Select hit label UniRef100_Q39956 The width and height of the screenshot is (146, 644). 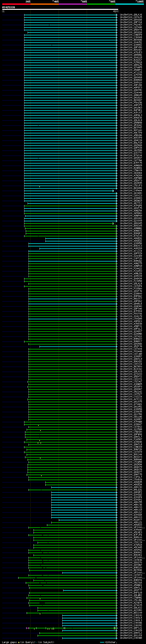[131, 244]
